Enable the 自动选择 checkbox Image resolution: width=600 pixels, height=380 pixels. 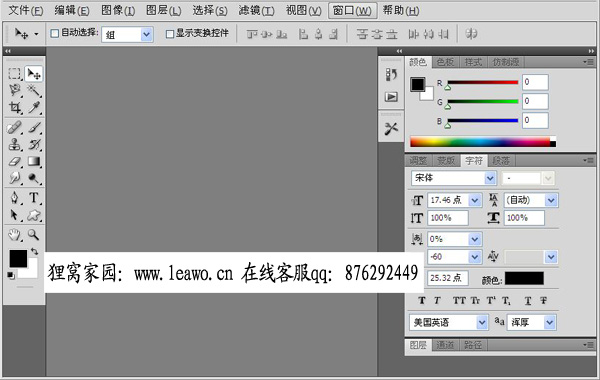point(55,34)
